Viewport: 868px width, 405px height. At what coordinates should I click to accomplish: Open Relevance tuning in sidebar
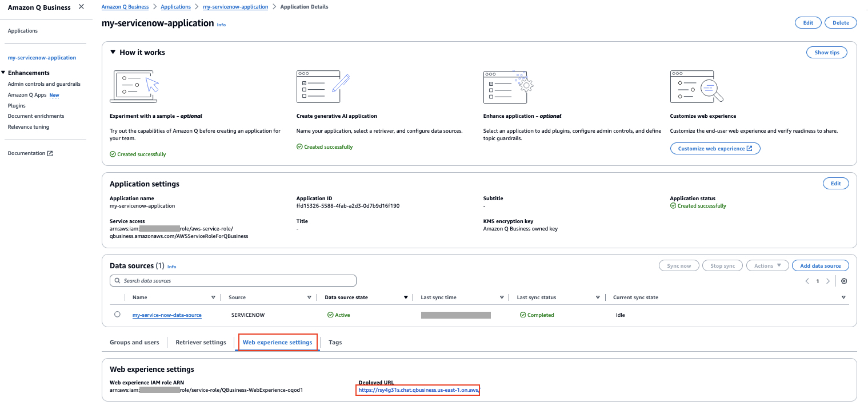[29, 127]
